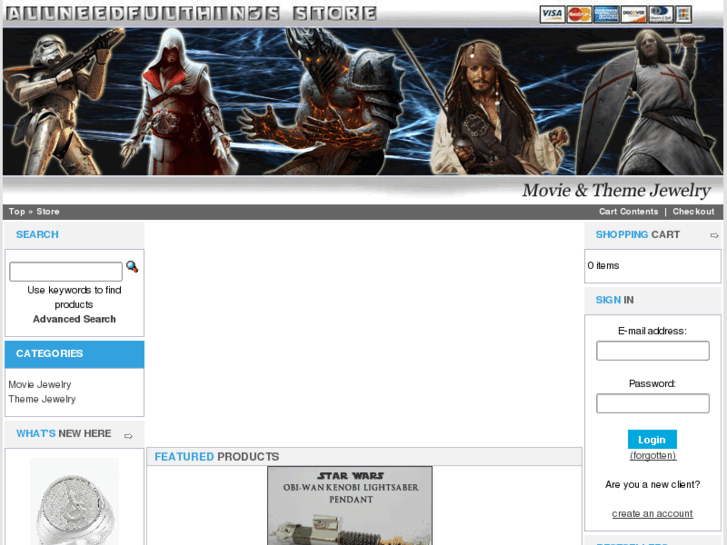The image size is (727, 545).
Task: Open What's New Here arrow icon
Action: click(x=128, y=436)
